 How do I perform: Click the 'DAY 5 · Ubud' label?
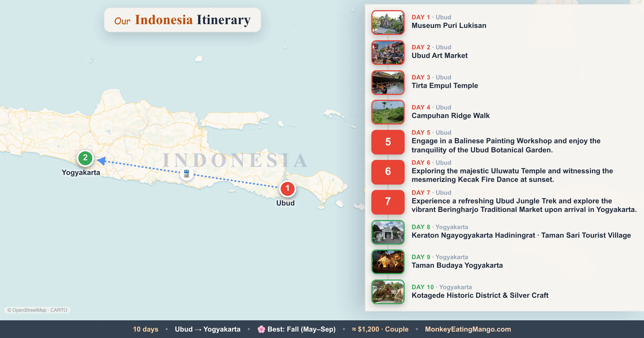pyautogui.click(x=431, y=133)
